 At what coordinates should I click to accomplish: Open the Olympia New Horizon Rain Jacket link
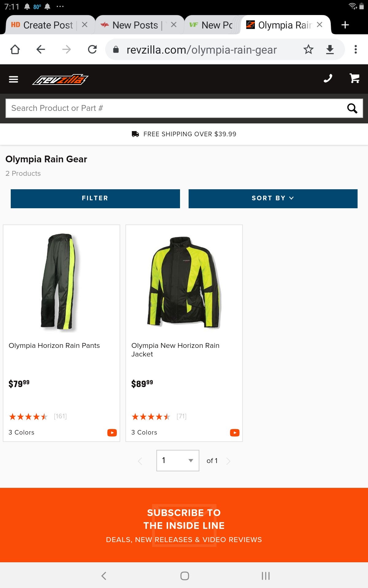175,350
